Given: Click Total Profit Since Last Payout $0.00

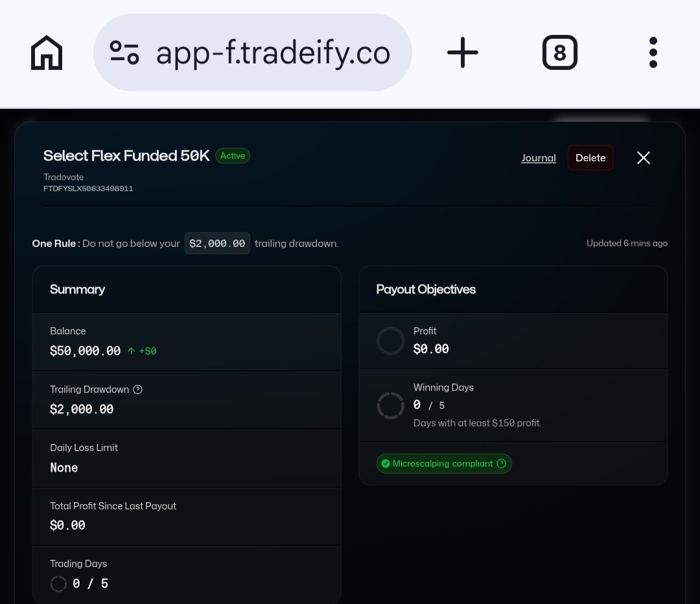Looking at the screenshot, I should pos(67,526).
